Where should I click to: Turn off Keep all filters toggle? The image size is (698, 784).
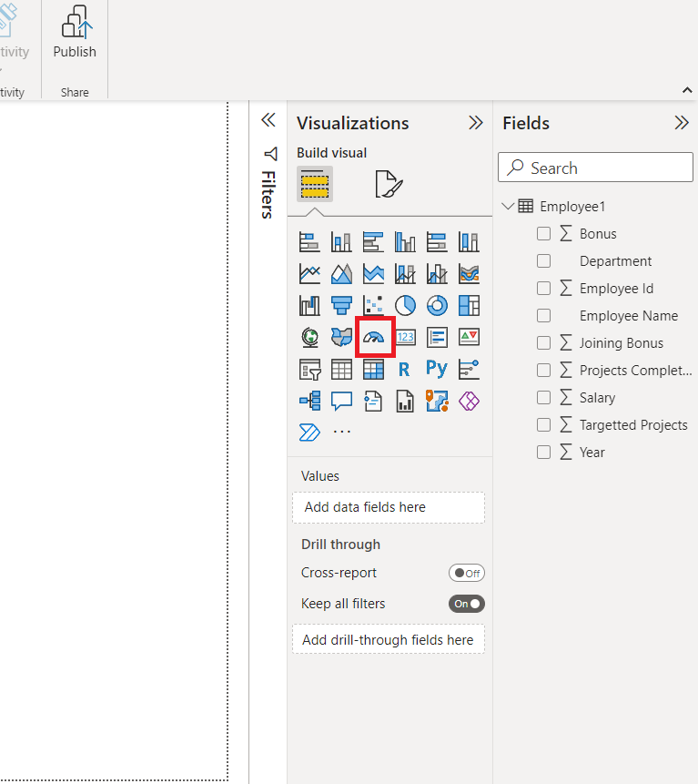467,604
